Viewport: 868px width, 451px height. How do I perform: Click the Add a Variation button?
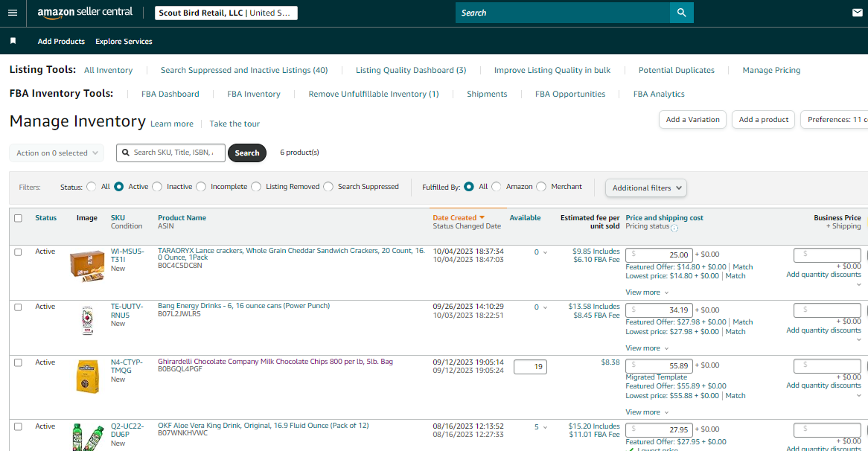692,120
